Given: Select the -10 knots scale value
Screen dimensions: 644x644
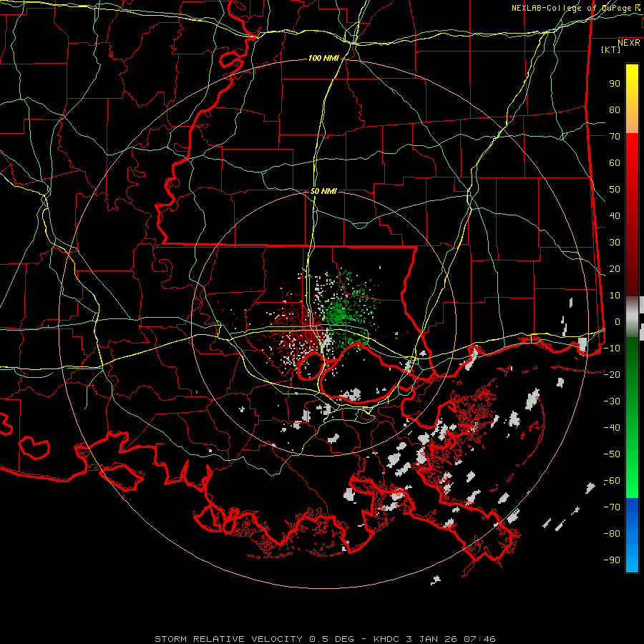Looking at the screenshot, I should tap(612, 348).
